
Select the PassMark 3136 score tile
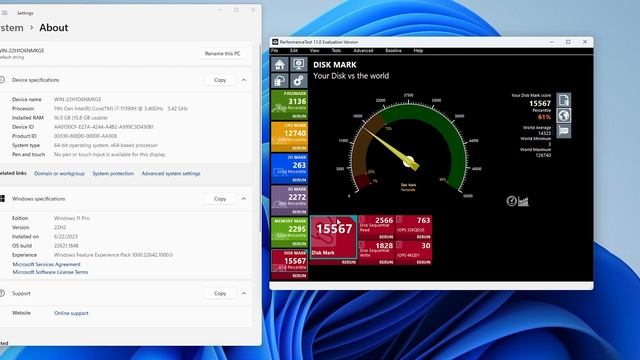coord(289,102)
